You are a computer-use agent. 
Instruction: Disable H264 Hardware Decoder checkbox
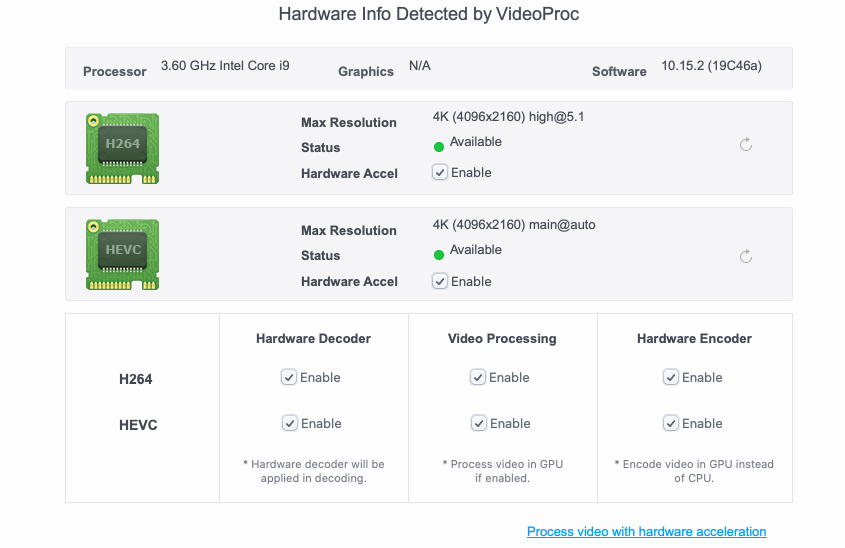pos(289,377)
